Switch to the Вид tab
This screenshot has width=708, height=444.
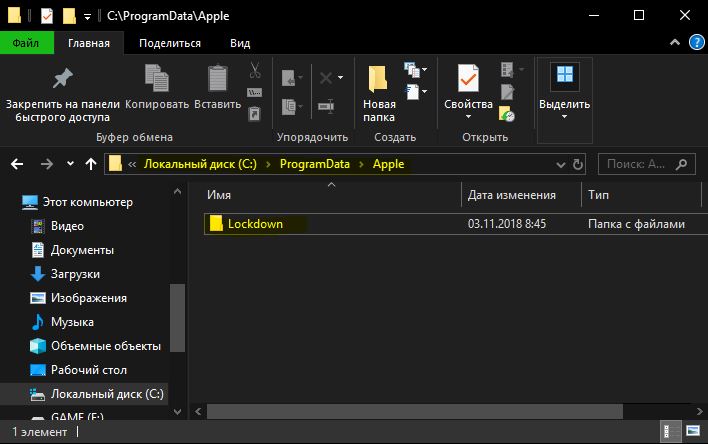240,43
